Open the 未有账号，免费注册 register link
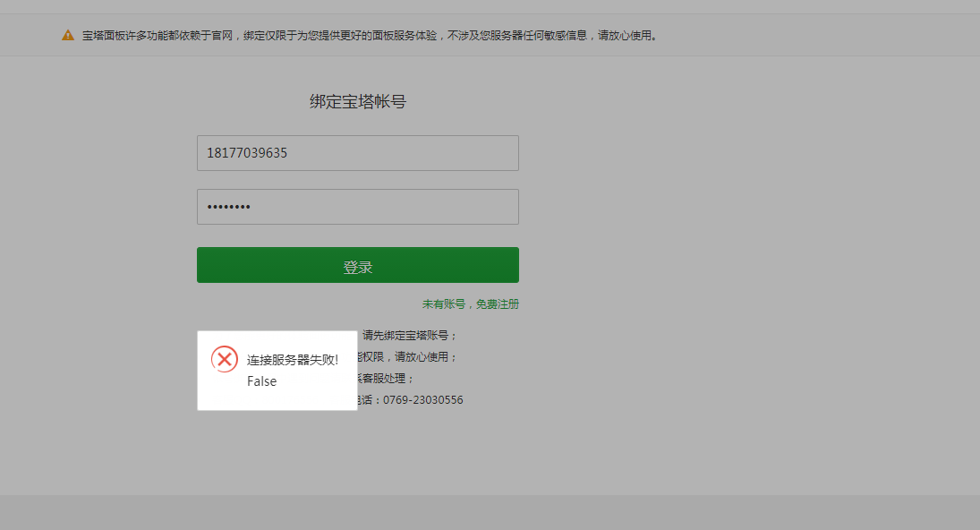The image size is (980, 530). [471, 304]
